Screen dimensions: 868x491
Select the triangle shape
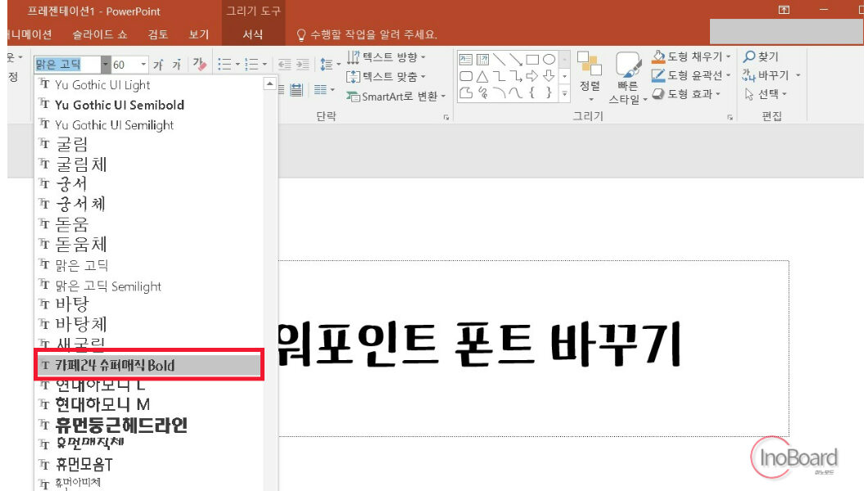click(482, 76)
